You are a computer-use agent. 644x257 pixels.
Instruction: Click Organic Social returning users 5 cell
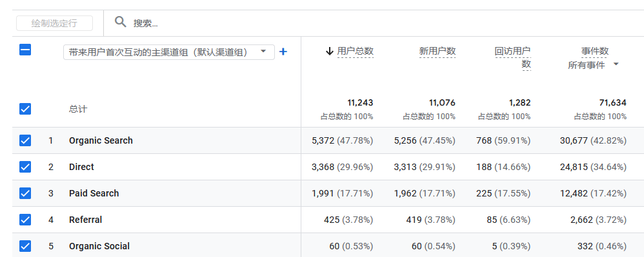click(511, 246)
